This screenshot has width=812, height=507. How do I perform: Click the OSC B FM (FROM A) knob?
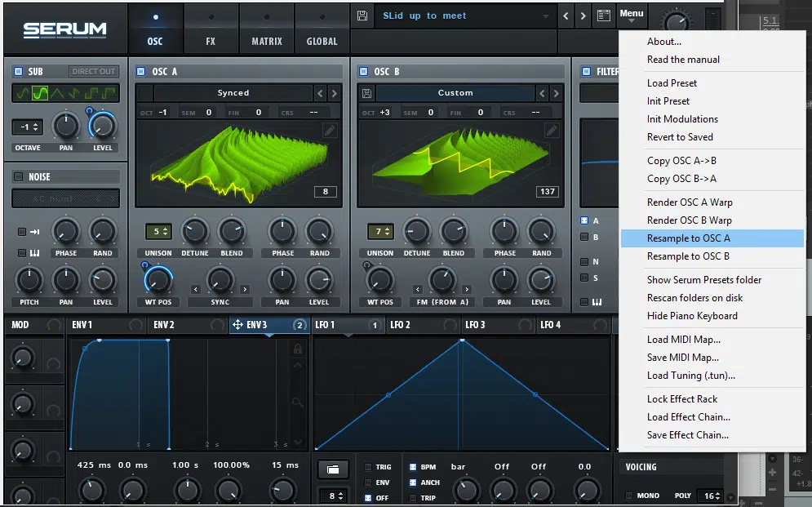pyautogui.click(x=441, y=280)
